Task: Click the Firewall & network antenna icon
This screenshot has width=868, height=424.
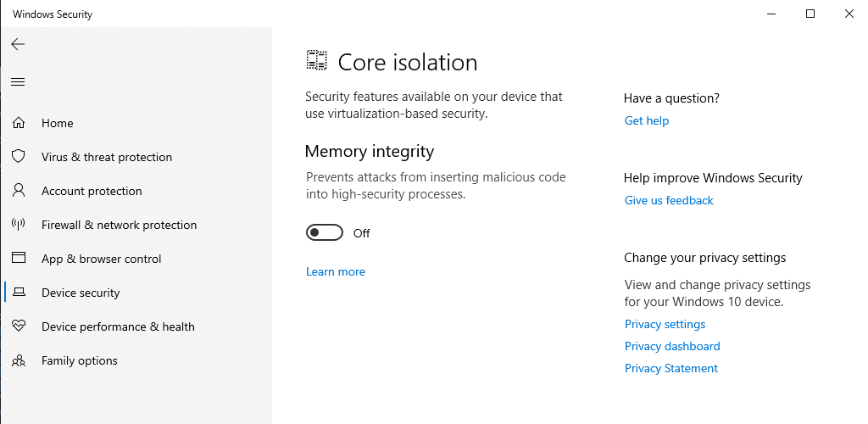Action: pos(18,225)
